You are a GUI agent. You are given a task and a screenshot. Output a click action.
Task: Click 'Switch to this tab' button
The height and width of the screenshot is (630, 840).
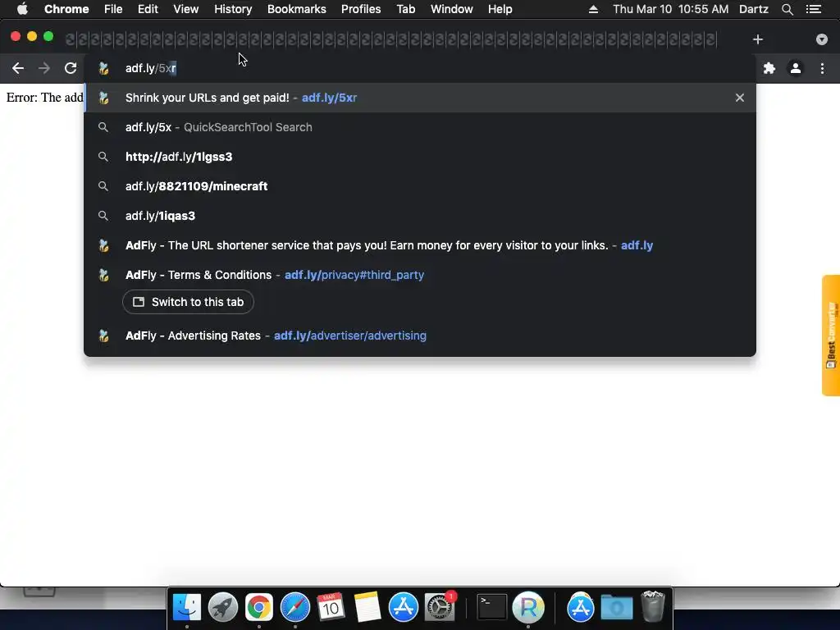(x=188, y=302)
